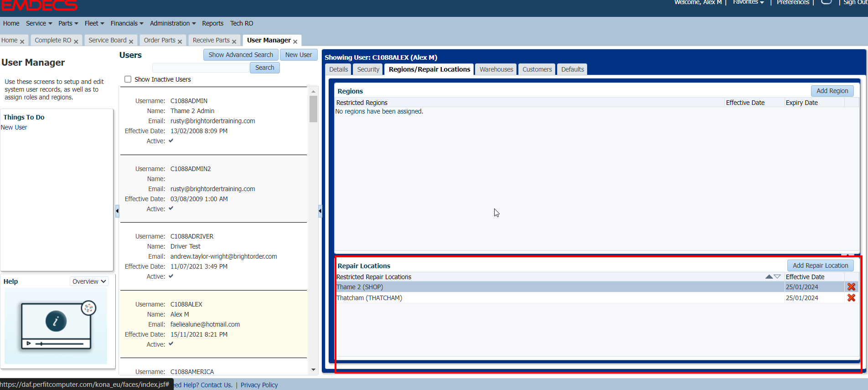Close the Service Board tab
The height and width of the screenshot is (390, 868).
pyautogui.click(x=131, y=41)
